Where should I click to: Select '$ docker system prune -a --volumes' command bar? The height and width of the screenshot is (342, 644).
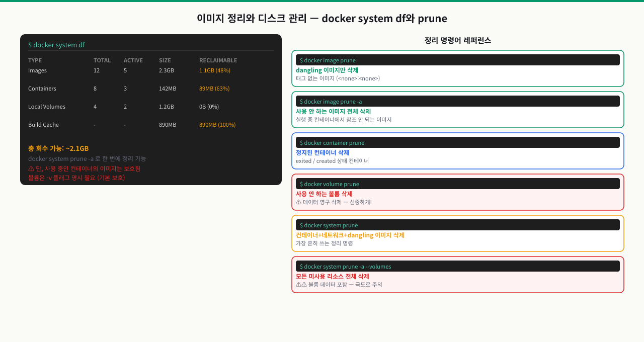[x=458, y=266]
